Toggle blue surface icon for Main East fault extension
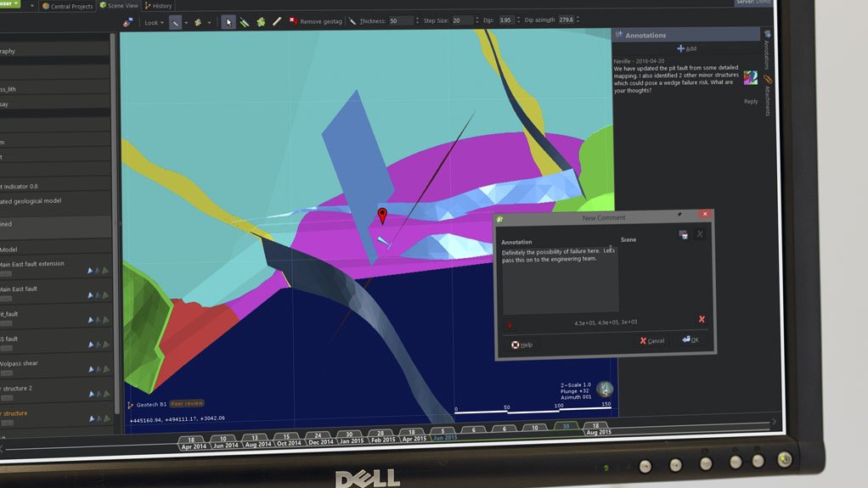The height and width of the screenshot is (488, 868). point(90,271)
